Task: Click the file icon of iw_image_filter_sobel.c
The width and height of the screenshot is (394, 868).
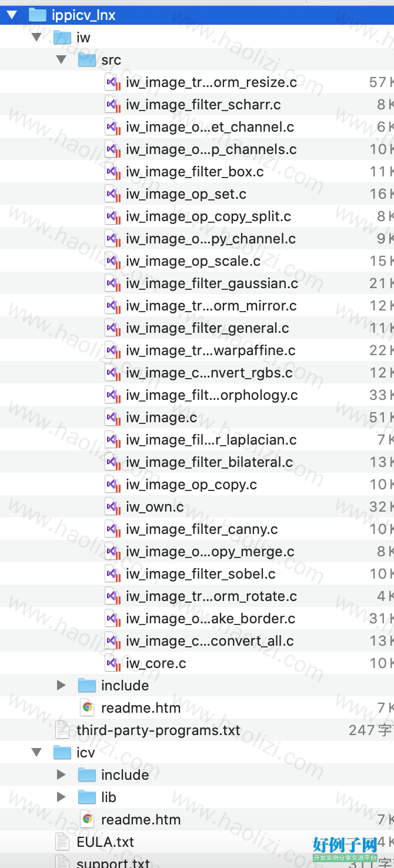Action: pos(113,574)
